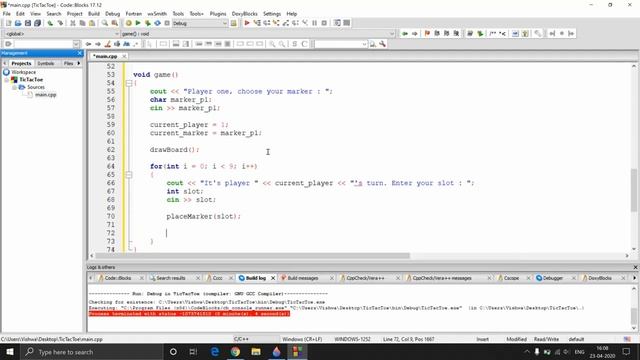Click the wrench options icon beside the search box
Image resolution: width=640 pixels, height=360 pixels.
382,44
